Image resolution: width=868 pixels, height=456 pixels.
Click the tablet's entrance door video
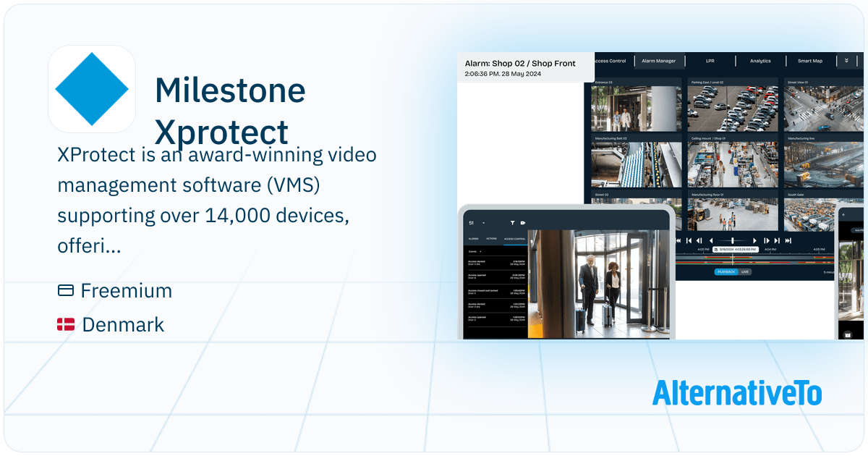click(x=598, y=284)
